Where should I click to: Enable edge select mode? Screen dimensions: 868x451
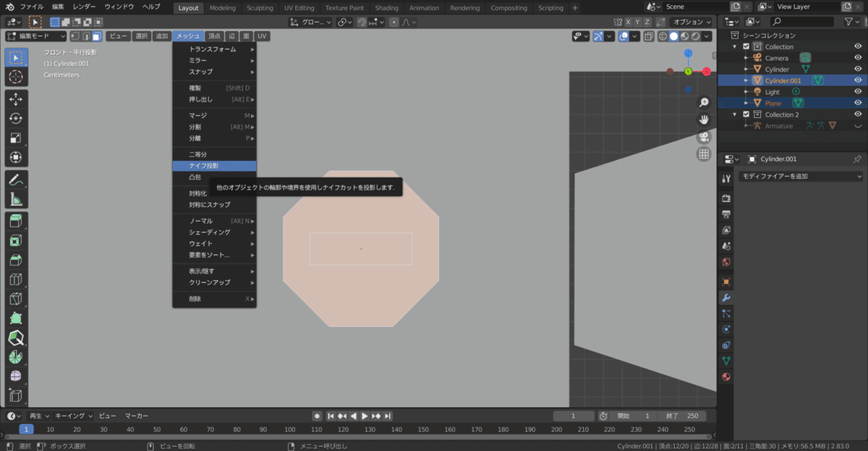click(85, 36)
